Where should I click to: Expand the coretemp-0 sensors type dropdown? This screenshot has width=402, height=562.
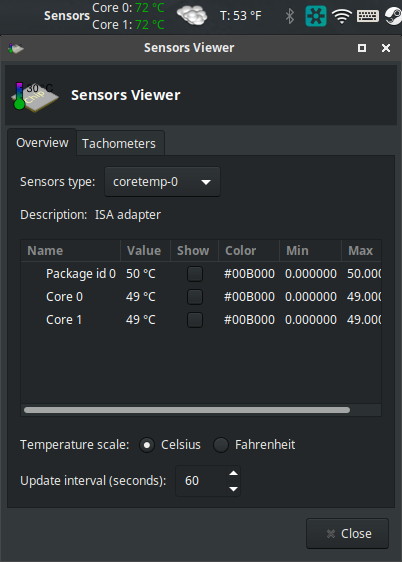(162, 182)
